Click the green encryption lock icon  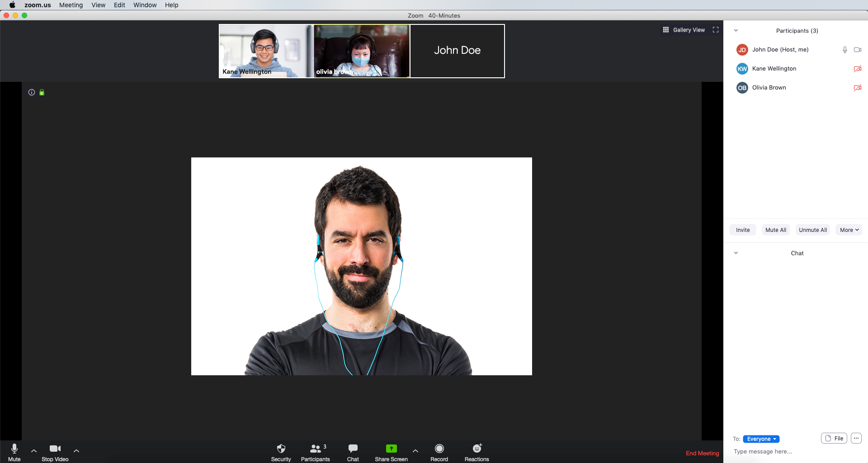[42, 92]
